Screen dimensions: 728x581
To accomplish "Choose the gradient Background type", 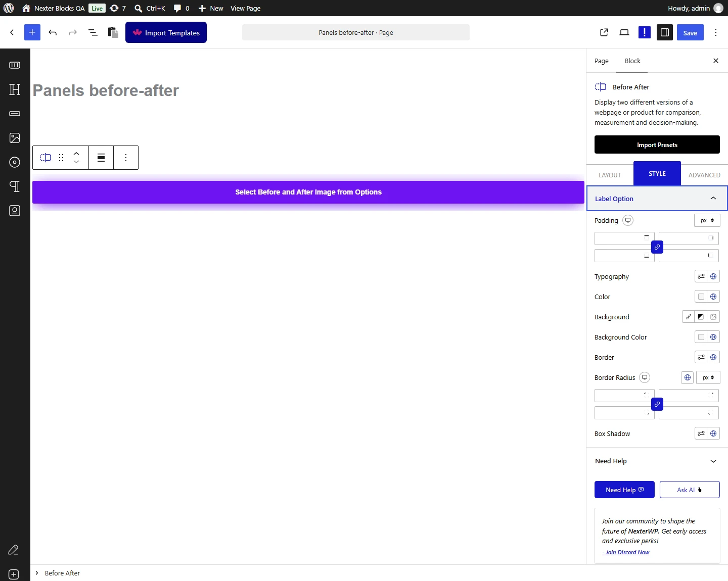I will [x=701, y=317].
